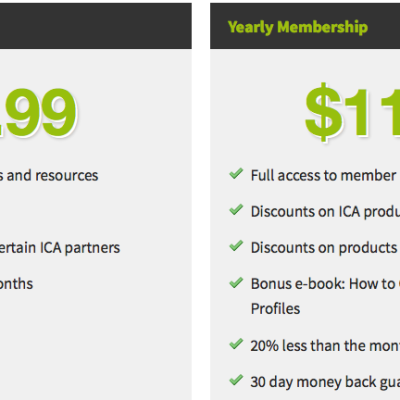400x400 pixels.
Task: Click the word Profiles in yearly card
Action: point(275,309)
